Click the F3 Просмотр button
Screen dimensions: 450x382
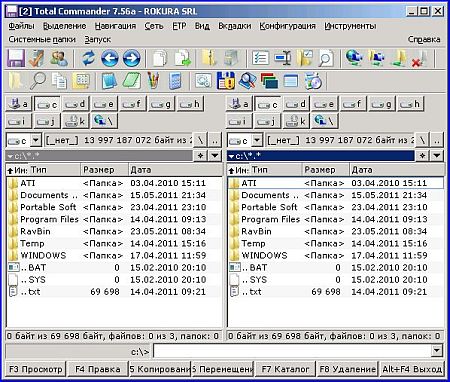point(36,369)
